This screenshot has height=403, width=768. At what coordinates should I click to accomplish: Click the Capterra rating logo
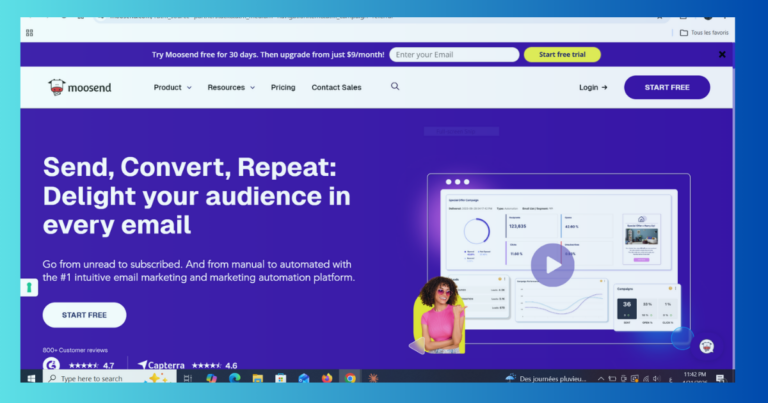coord(161,365)
